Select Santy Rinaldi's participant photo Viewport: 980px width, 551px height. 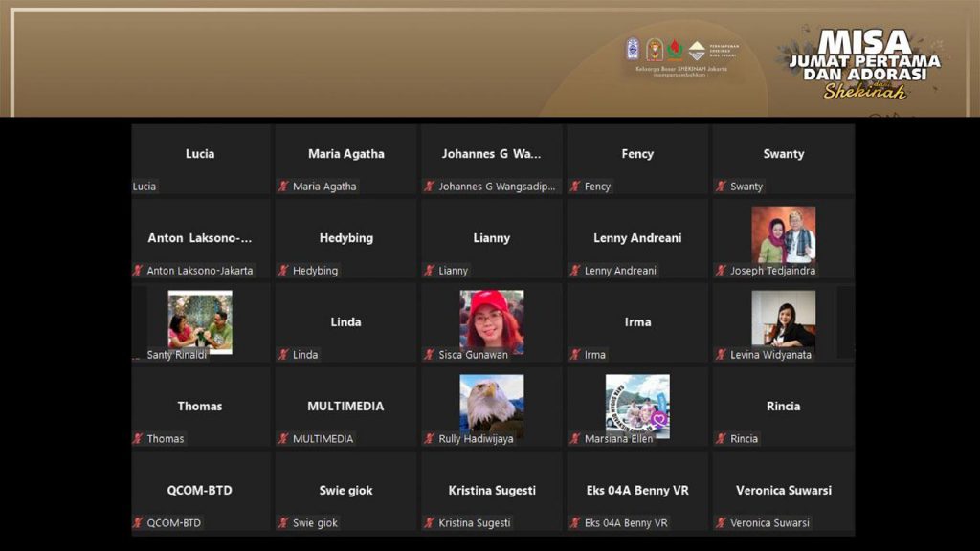[x=200, y=320]
